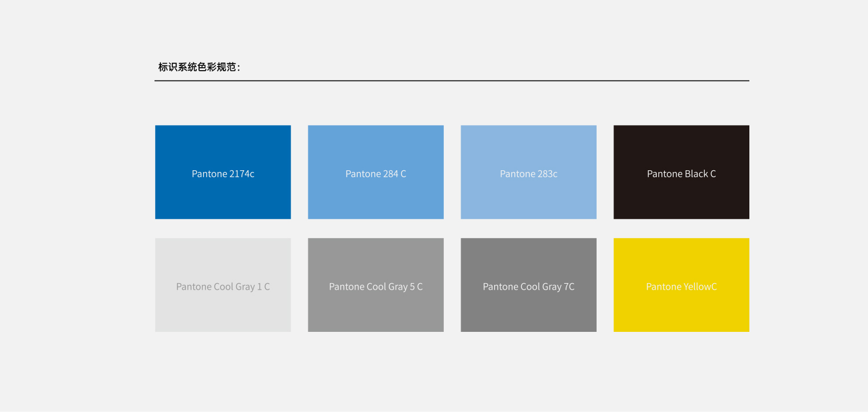Click the Pantone Cool Gray 5 C swatch
This screenshot has width=868, height=417.
tap(376, 285)
